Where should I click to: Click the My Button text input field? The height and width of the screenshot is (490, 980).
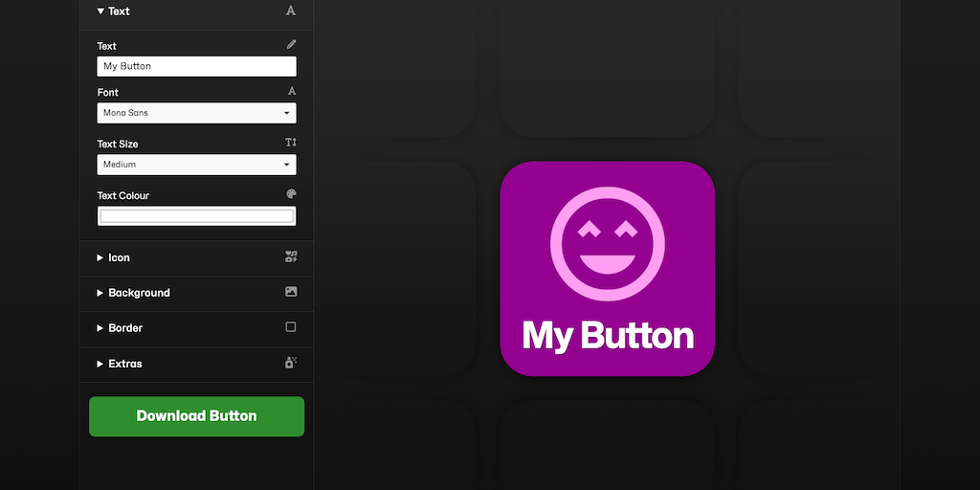(x=197, y=66)
